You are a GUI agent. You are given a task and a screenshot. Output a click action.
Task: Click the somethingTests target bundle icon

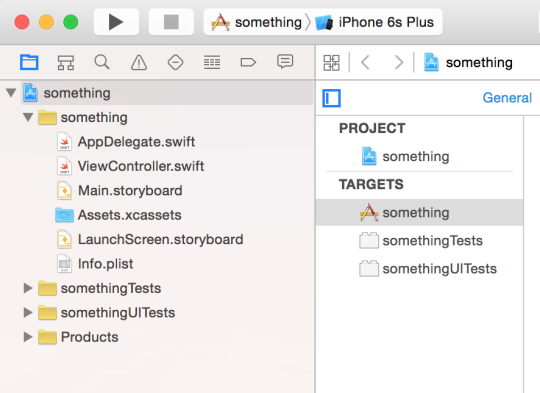[369, 241]
